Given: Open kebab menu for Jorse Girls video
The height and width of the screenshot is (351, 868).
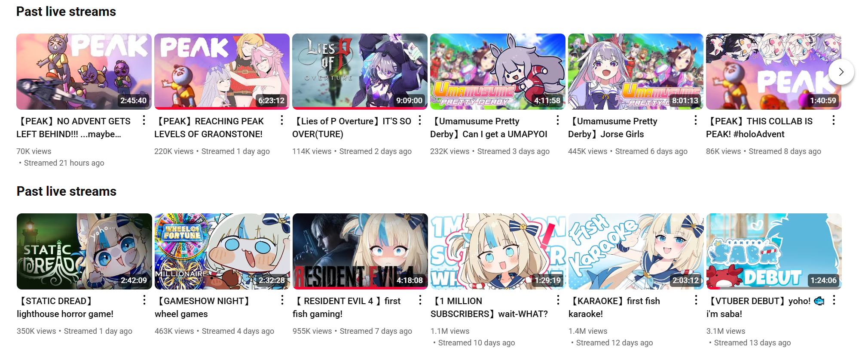Looking at the screenshot, I should point(696,120).
